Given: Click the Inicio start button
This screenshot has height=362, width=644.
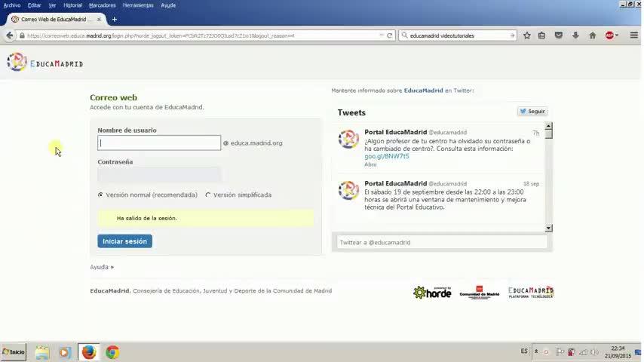Looking at the screenshot, I should pos(14,352).
